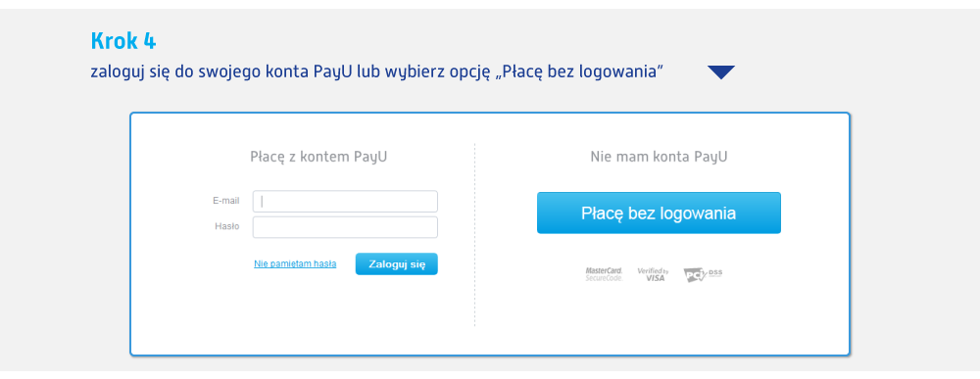Click the Hasło field label
Screen dimensions: 980x379
click(x=227, y=226)
